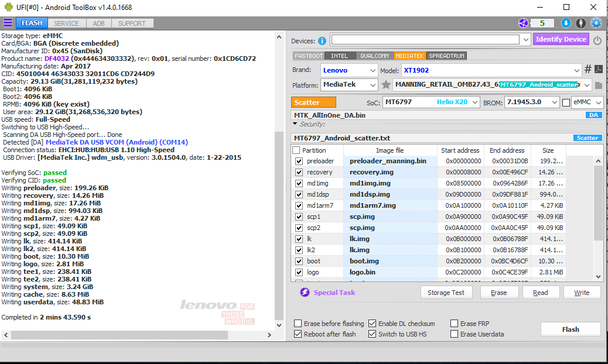
Task: Click the power icon beside Identify Device
Action: click(x=597, y=40)
